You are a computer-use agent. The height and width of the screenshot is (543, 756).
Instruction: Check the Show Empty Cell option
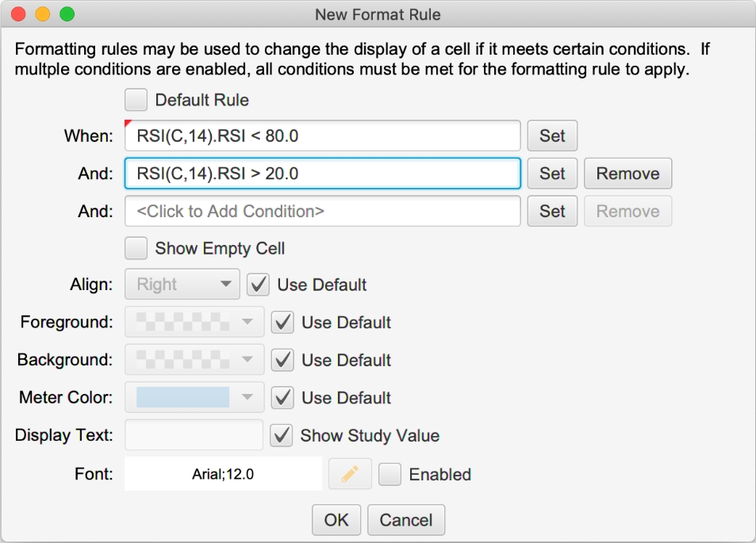[136, 248]
